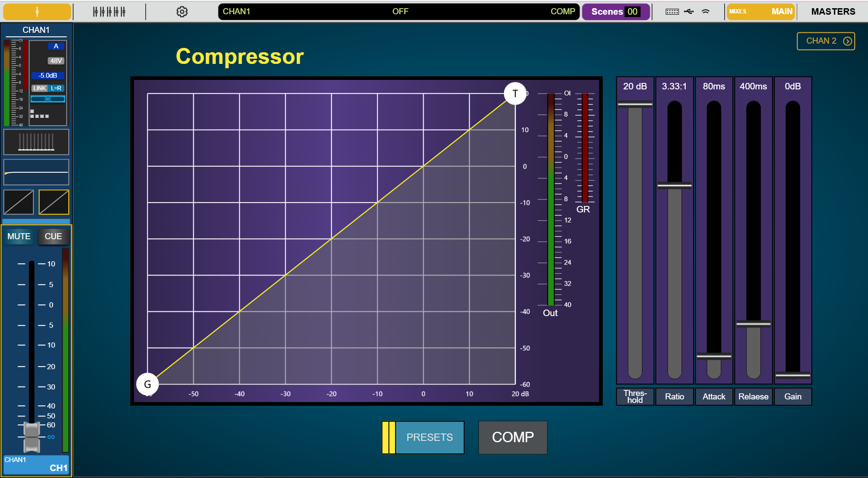868x478 pixels.
Task: Click the Relaese label button
Action: 754,396
